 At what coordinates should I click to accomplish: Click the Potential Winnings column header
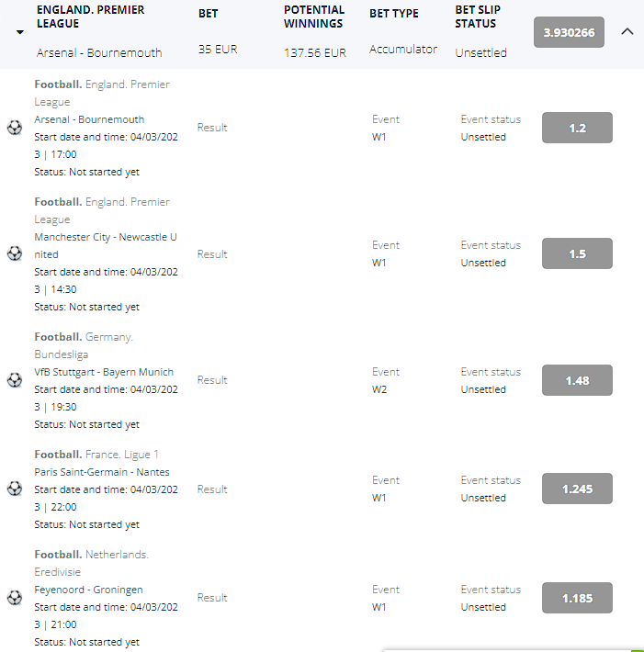314,17
